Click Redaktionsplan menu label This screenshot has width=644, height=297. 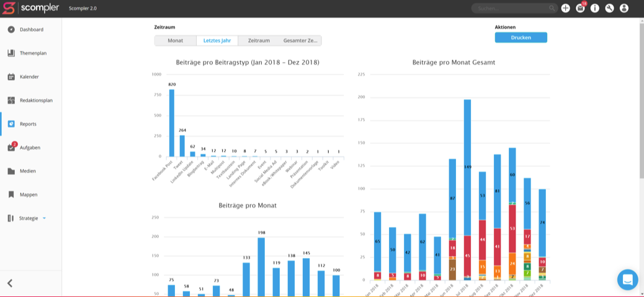tap(36, 100)
